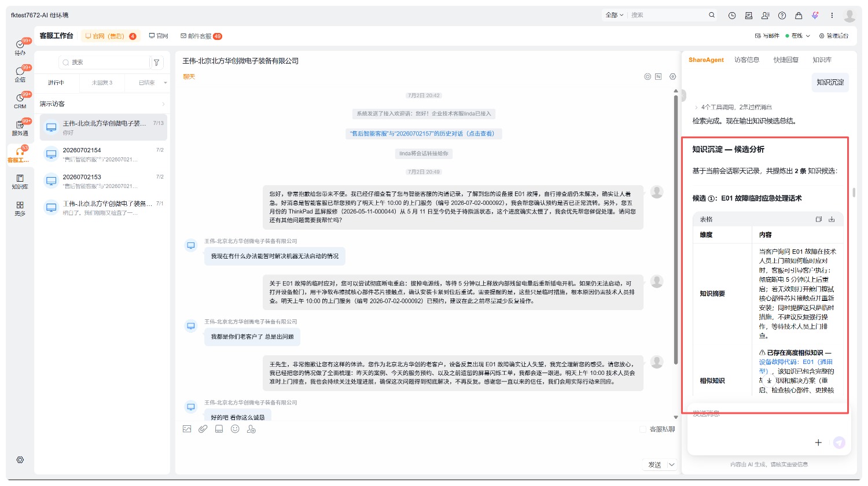Open the 快捷回复 tab
The image size is (868, 486).
click(x=786, y=60)
